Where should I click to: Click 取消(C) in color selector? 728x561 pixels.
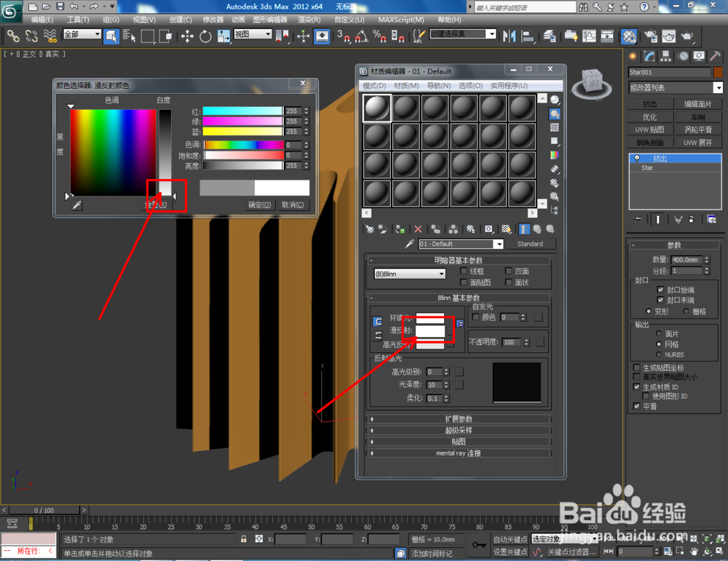pyautogui.click(x=293, y=204)
